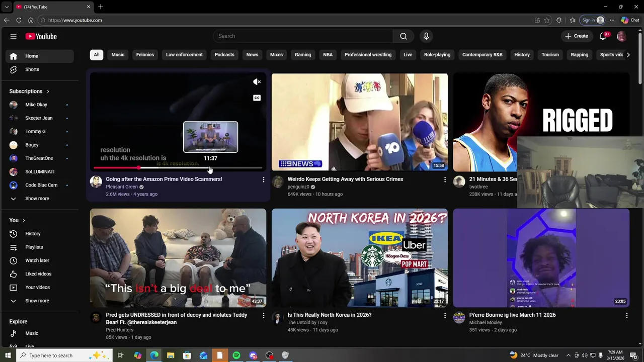Open a new browser tab
This screenshot has width=644, height=362.
(x=101, y=7)
